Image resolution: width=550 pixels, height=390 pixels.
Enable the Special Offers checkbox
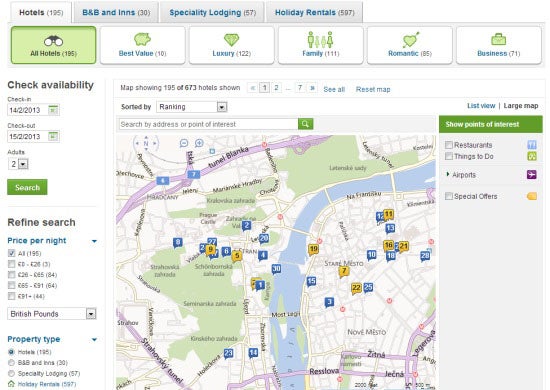pos(449,196)
